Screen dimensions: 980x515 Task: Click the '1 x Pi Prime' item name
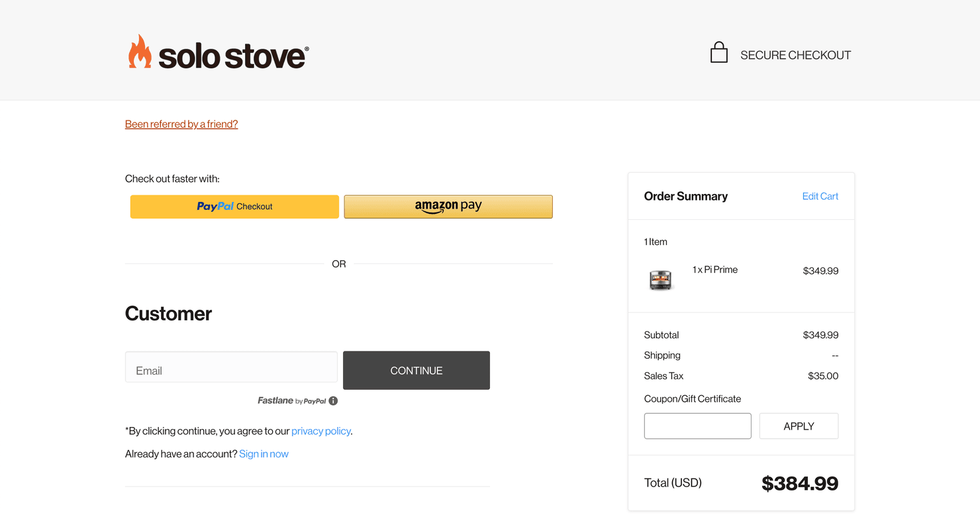(715, 269)
